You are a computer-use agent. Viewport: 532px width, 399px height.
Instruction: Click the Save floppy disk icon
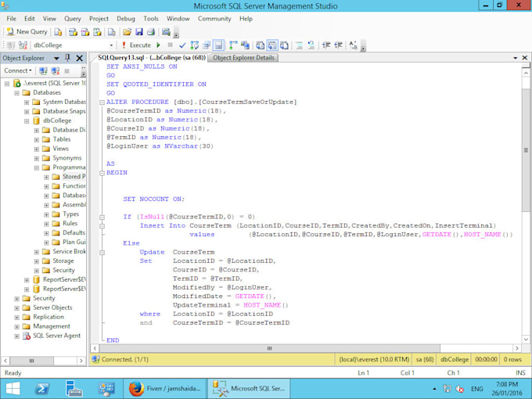138,32
